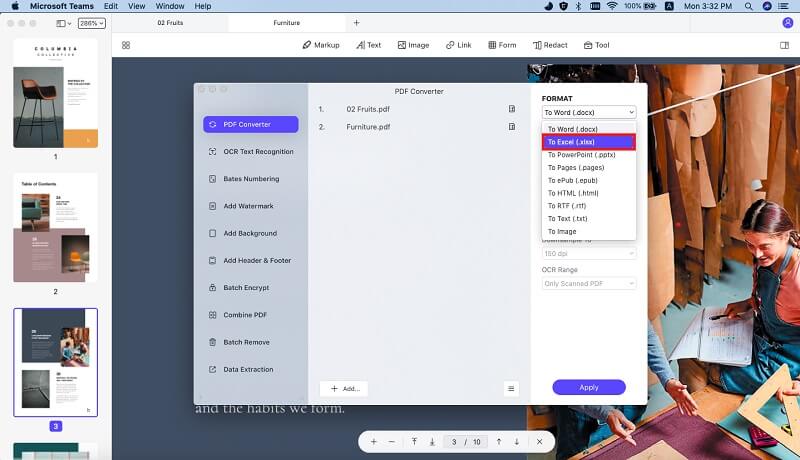The width and height of the screenshot is (800, 460).
Task: Select page 1 thumbnail
Action: (x=56, y=93)
